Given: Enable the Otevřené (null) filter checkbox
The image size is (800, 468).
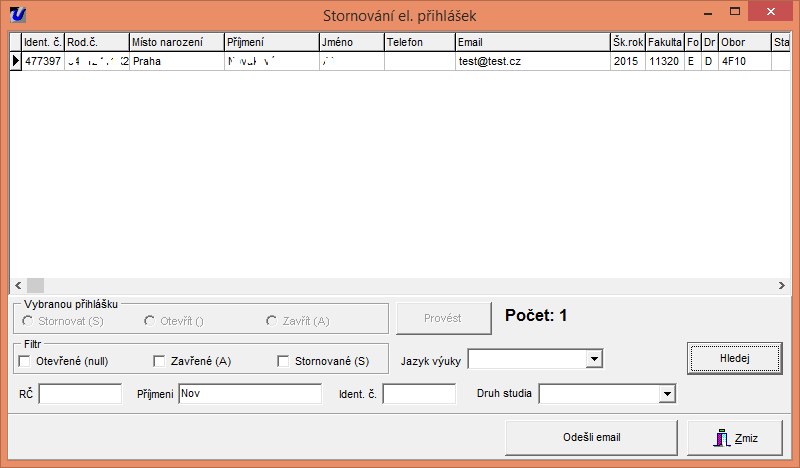Looking at the screenshot, I should coord(25,360).
